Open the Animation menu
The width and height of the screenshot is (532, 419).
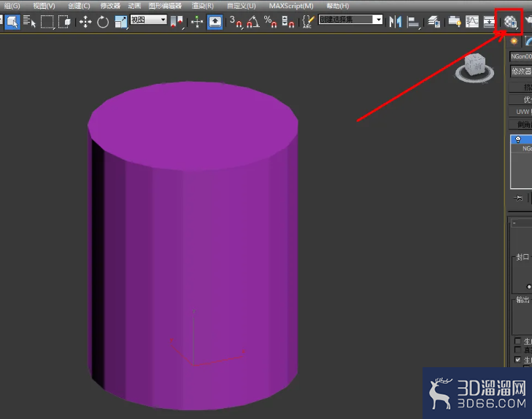(134, 6)
